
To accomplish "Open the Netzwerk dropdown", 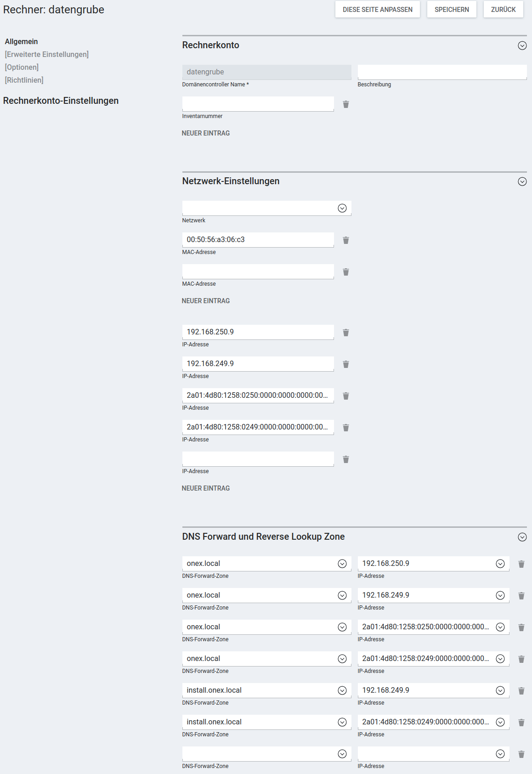I will [267, 208].
